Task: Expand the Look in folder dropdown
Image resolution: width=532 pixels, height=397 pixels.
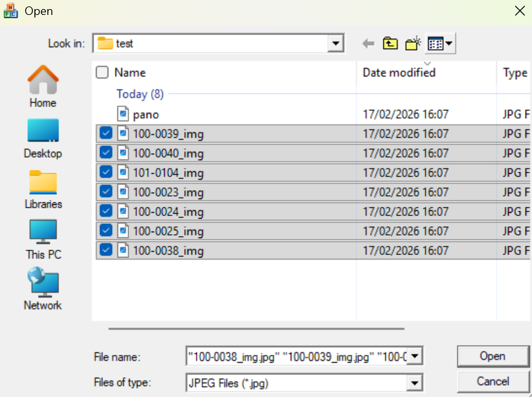Action: (x=335, y=44)
